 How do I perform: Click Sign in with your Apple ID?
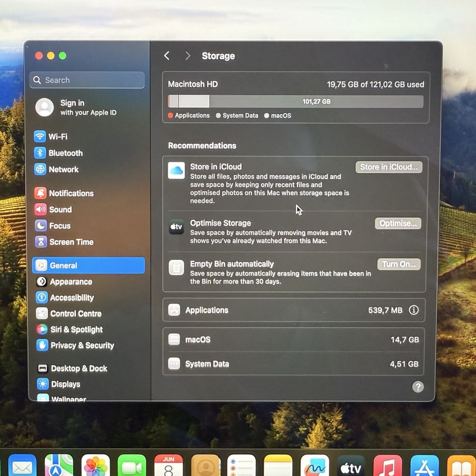click(76, 108)
